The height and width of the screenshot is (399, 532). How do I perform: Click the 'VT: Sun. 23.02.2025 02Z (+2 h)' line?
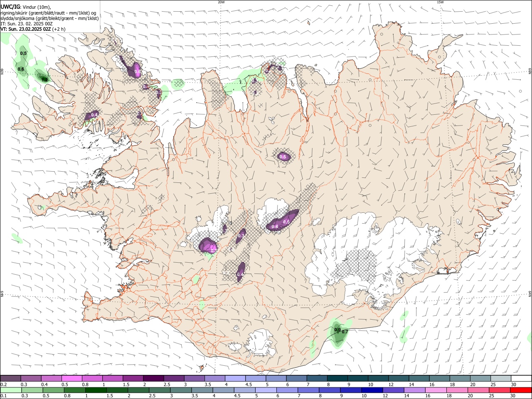pos(33,29)
